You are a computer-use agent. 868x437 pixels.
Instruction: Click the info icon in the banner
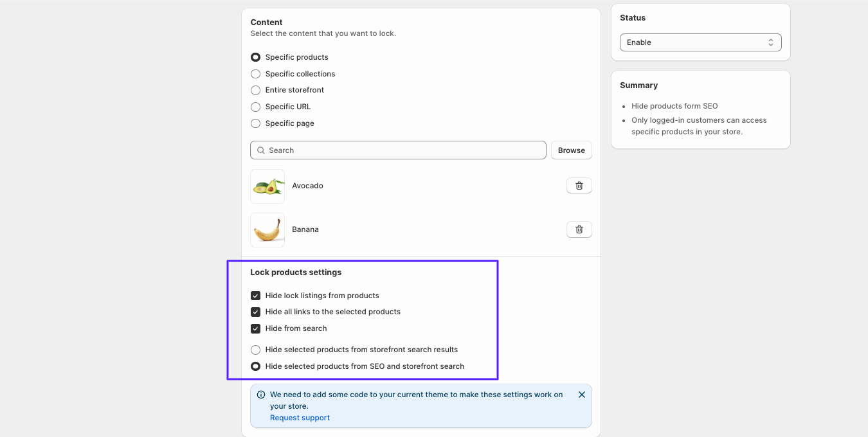click(x=261, y=395)
